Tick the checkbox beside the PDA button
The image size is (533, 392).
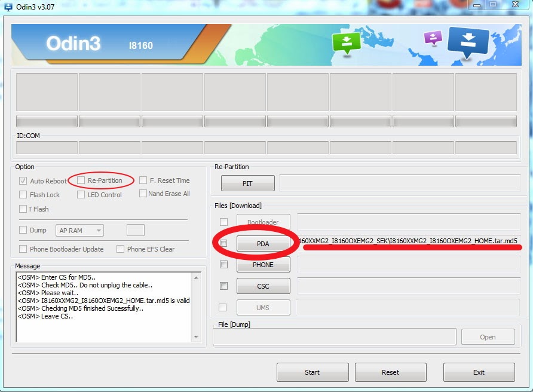[223, 243]
